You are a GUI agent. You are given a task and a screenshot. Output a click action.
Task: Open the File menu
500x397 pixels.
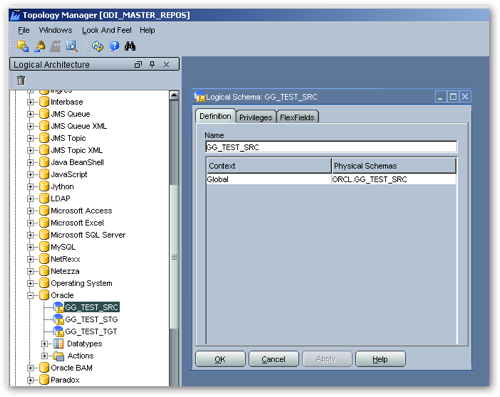point(24,30)
